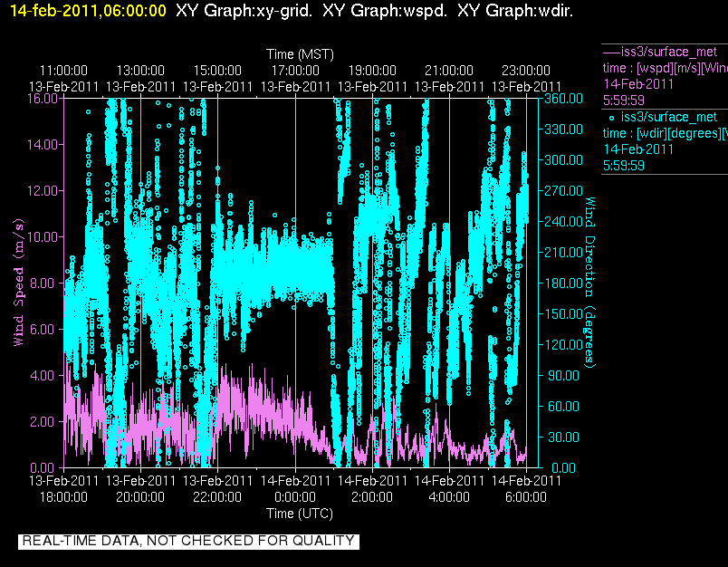This screenshot has width=728, height=567.
Task: Click the 13:00:00 MST tick label
Action: coord(140,71)
